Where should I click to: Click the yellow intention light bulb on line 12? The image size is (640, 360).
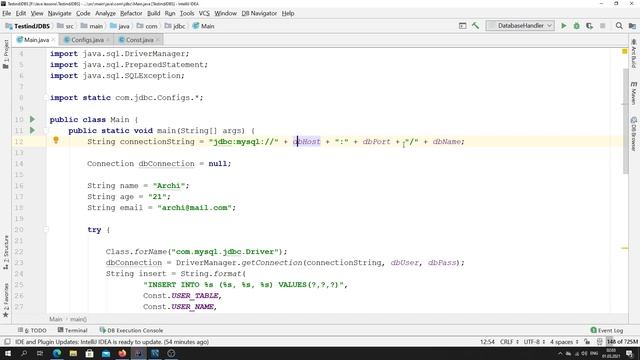(56, 140)
